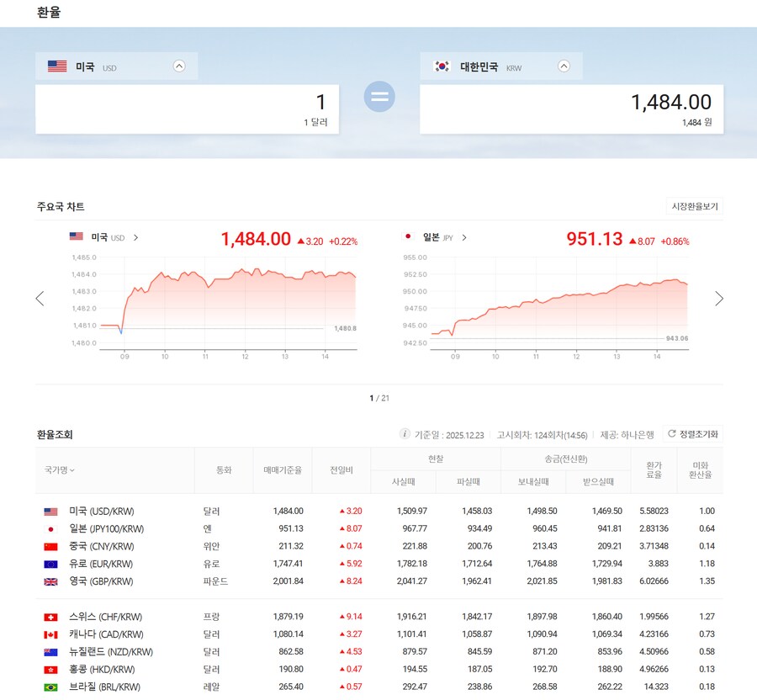Click the equals badge between the two currencies
This screenshot has height=700, width=757.
point(378,97)
